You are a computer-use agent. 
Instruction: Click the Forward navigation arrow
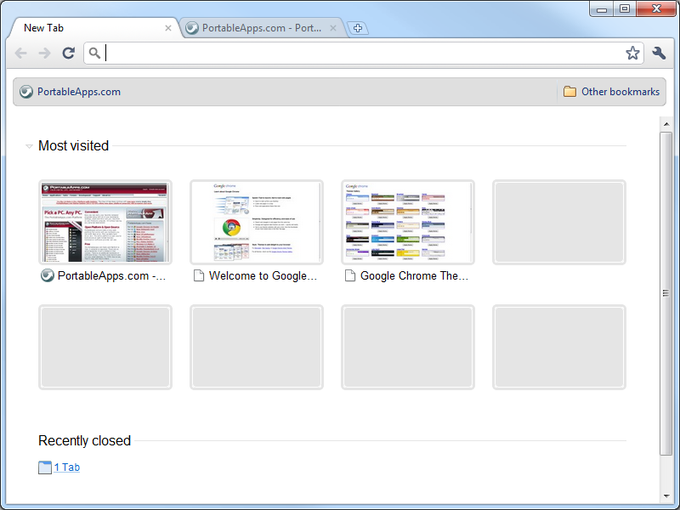44,53
